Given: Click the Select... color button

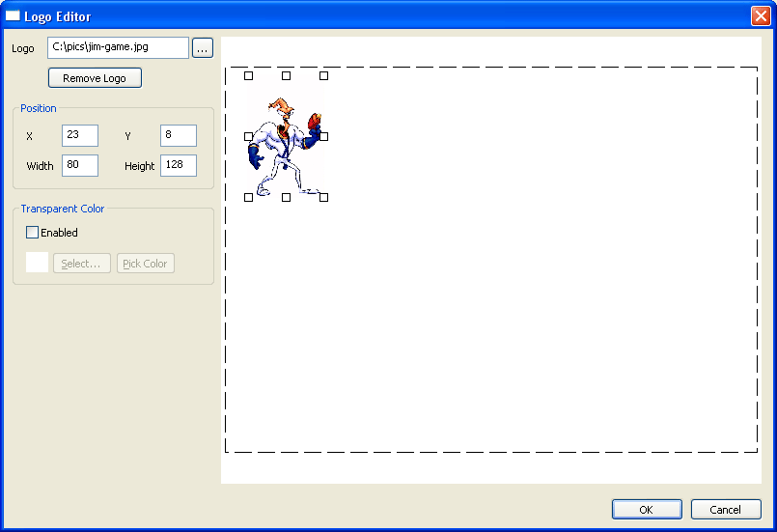Looking at the screenshot, I should pyautogui.click(x=82, y=264).
